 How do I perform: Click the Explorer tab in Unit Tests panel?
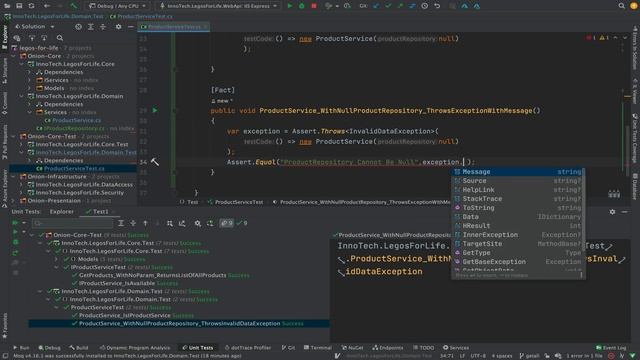click(62, 211)
